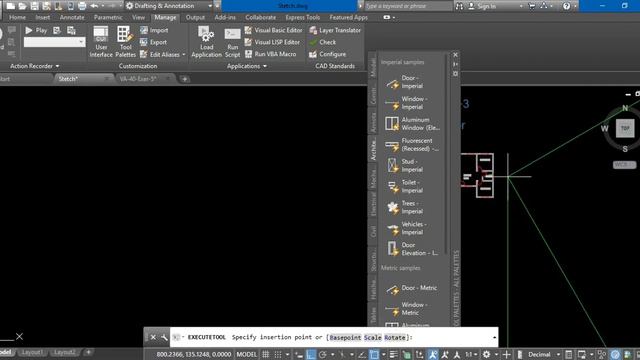This screenshot has height=360, width=640.
Task: Open Drafting & Annotation workspace dropdown
Action: click(x=169, y=6)
